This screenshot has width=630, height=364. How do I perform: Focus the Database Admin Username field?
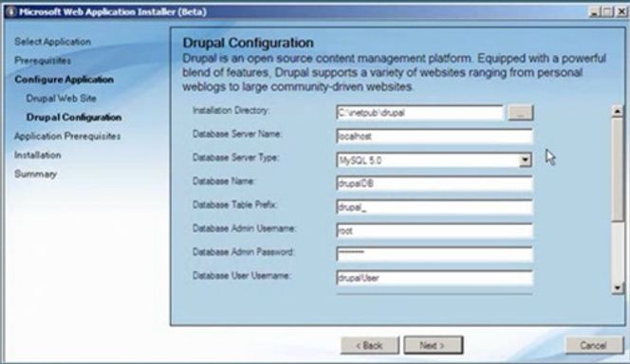(435, 230)
